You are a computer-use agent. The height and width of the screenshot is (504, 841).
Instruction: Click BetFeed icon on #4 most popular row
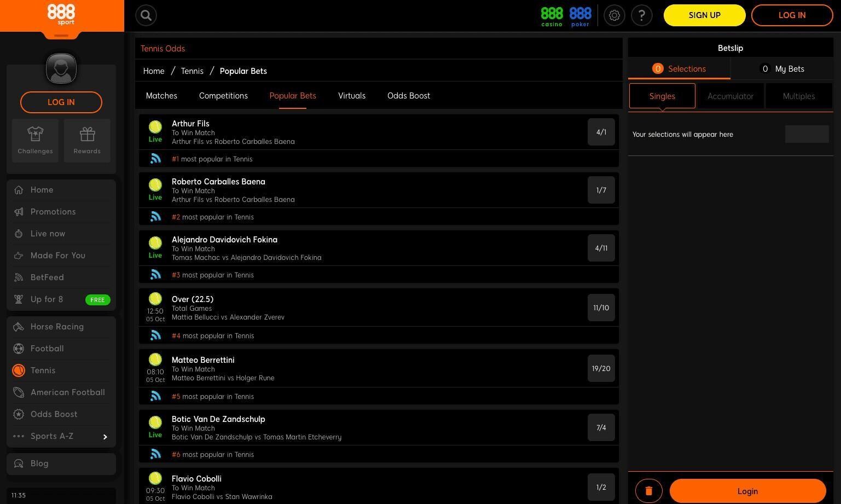click(155, 335)
